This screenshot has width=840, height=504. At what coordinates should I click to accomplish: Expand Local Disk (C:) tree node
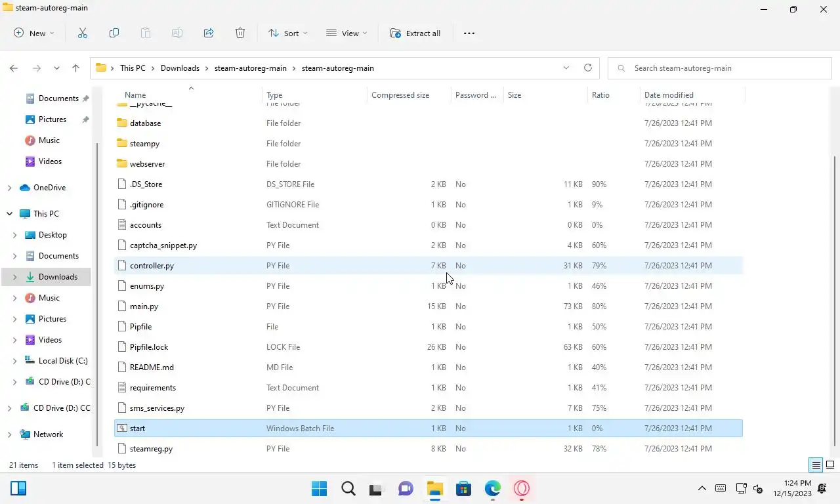(15, 361)
